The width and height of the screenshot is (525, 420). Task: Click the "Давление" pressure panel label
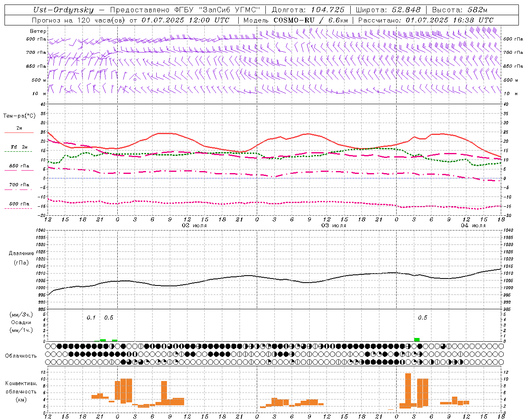coord(21,253)
